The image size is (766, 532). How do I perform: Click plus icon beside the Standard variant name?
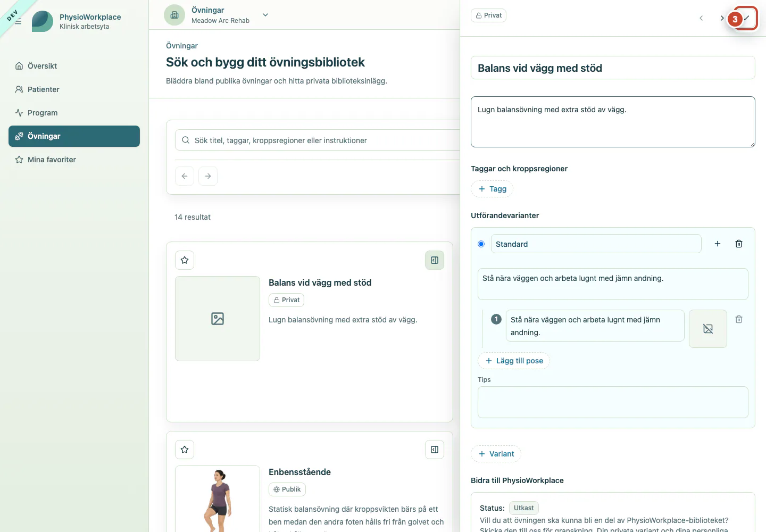point(718,244)
